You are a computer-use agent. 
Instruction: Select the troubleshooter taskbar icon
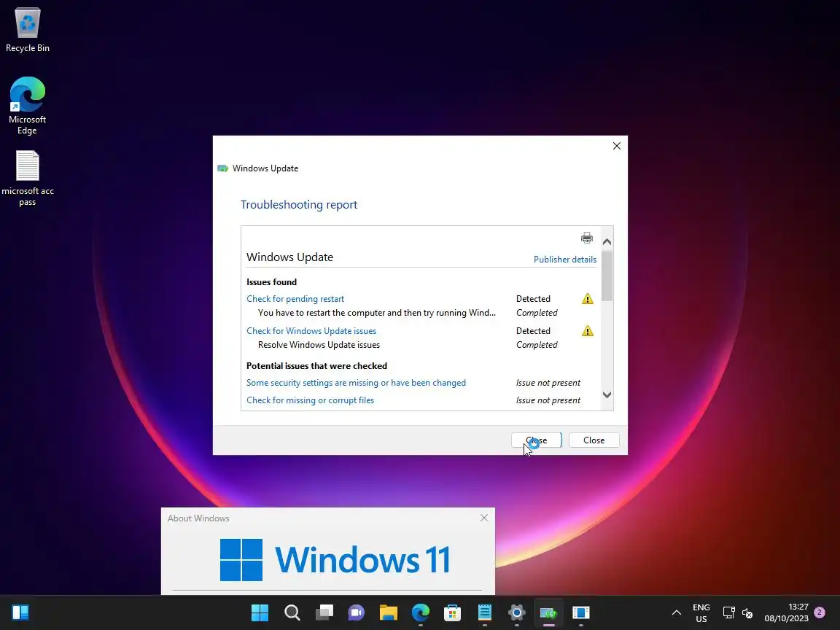point(549,612)
